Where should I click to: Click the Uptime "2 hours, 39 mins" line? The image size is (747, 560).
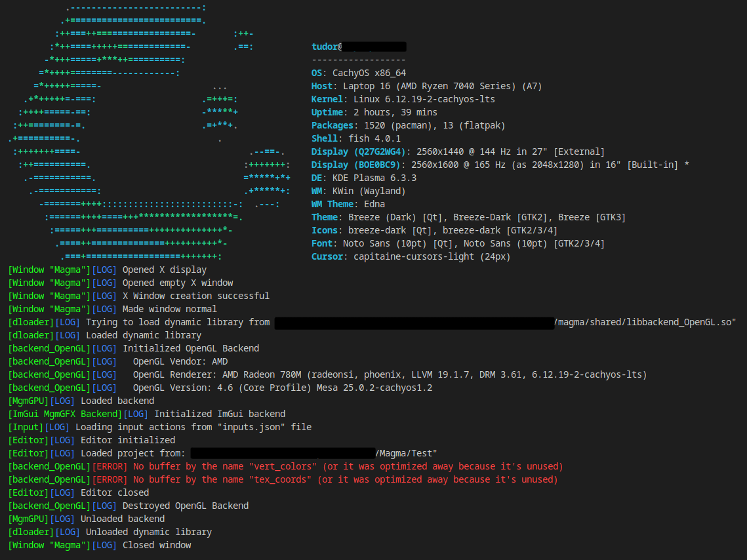[x=374, y=112]
